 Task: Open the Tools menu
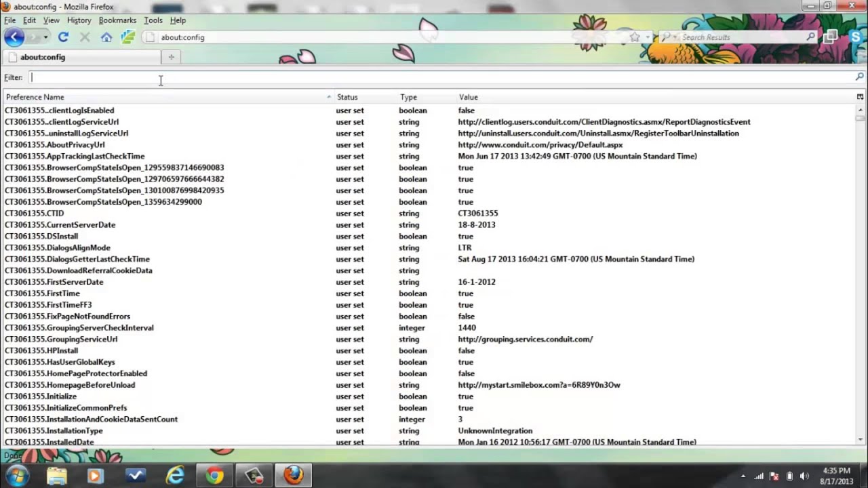[153, 20]
